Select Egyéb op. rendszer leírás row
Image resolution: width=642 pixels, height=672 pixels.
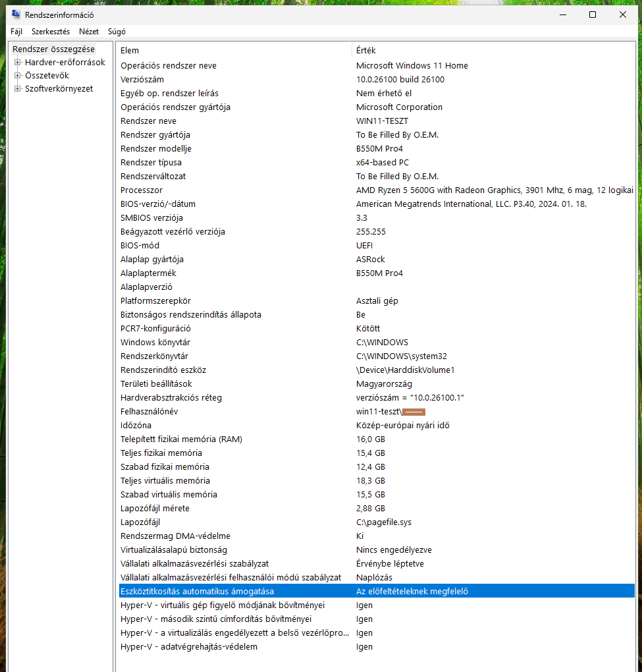point(377,94)
